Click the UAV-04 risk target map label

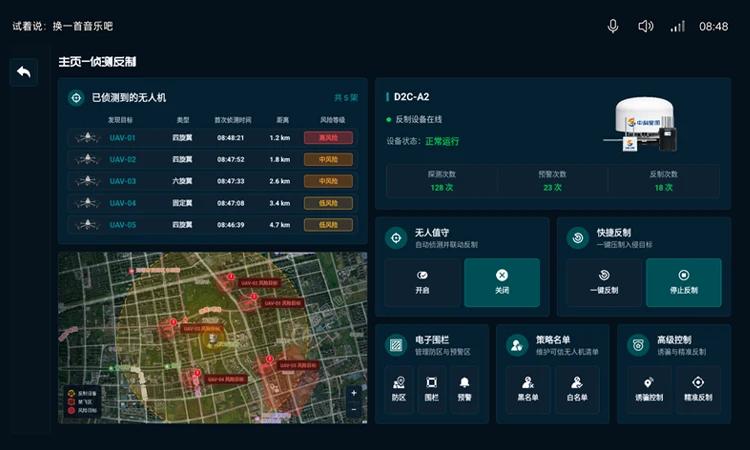[x=226, y=379]
